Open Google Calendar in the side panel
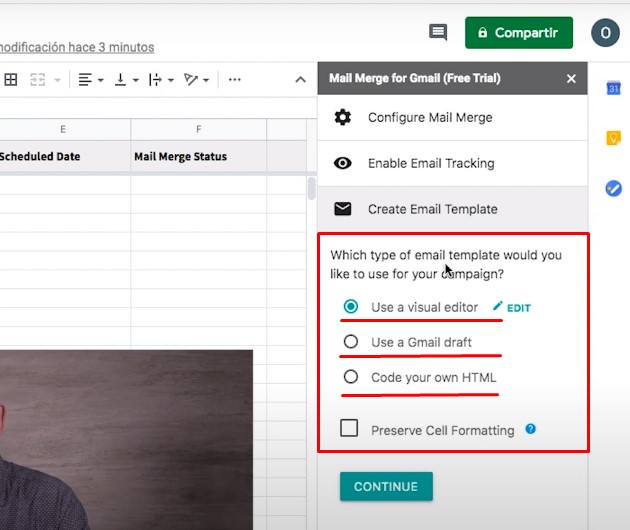630x530 pixels. click(x=613, y=88)
